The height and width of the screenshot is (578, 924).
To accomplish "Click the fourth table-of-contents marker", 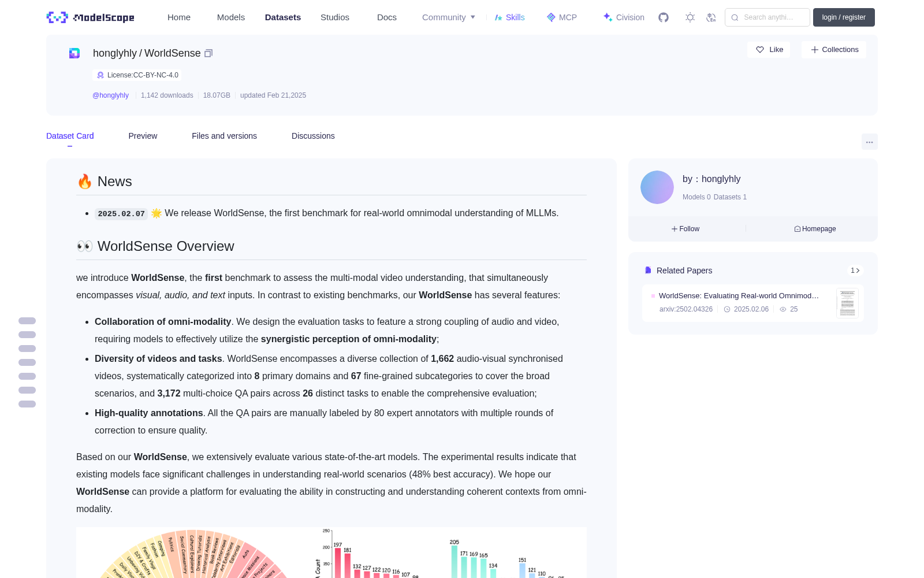I will 27,362.
